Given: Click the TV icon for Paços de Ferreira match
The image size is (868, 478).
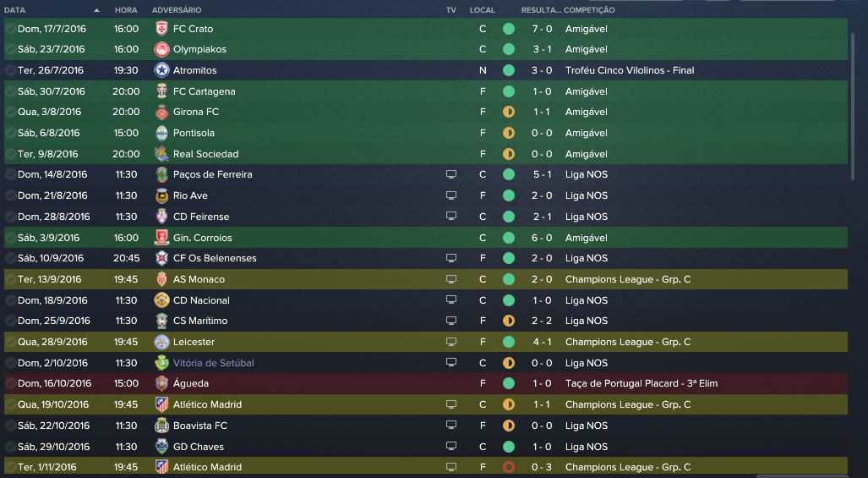Looking at the screenshot, I should pyautogui.click(x=451, y=174).
